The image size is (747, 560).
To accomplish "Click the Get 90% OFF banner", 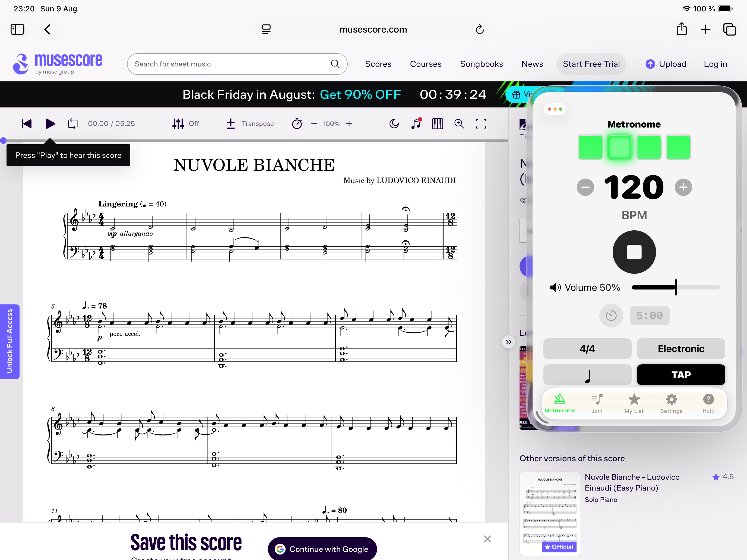I will point(360,94).
